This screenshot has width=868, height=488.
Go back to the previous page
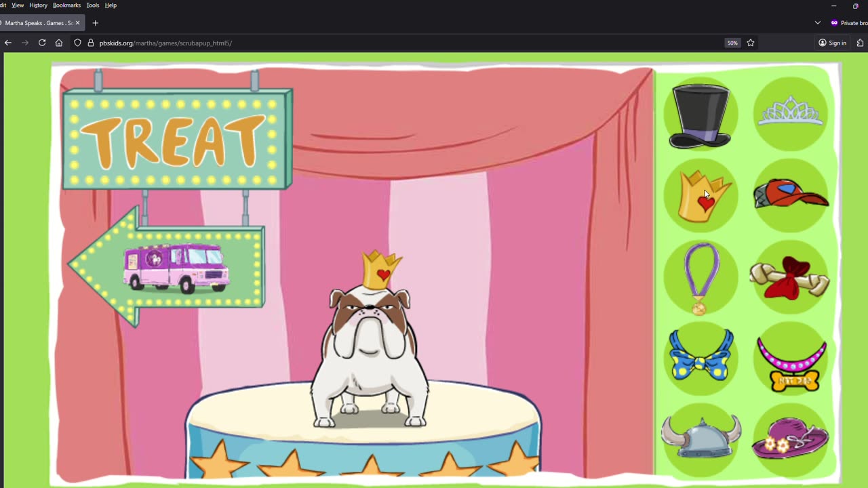click(x=8, y=43)
